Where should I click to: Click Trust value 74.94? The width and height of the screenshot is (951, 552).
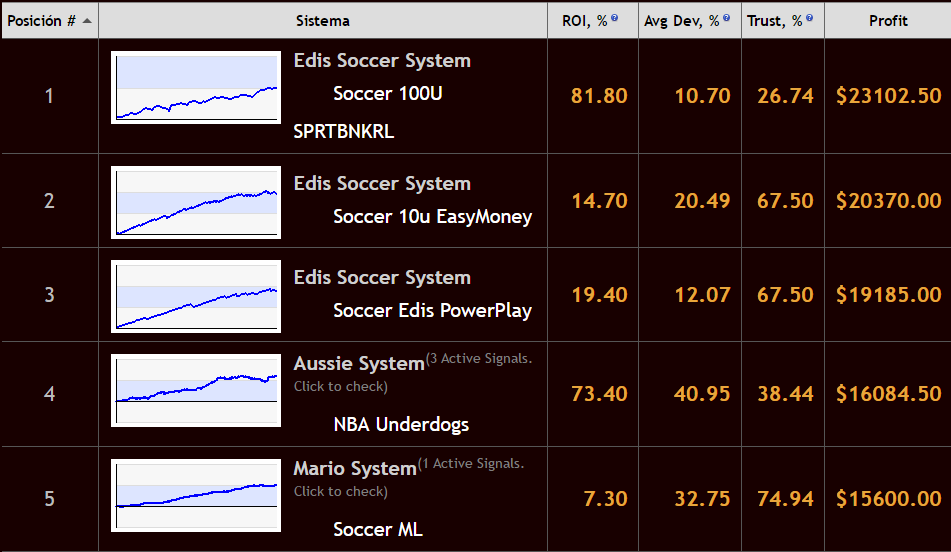[x=785, y=499]
